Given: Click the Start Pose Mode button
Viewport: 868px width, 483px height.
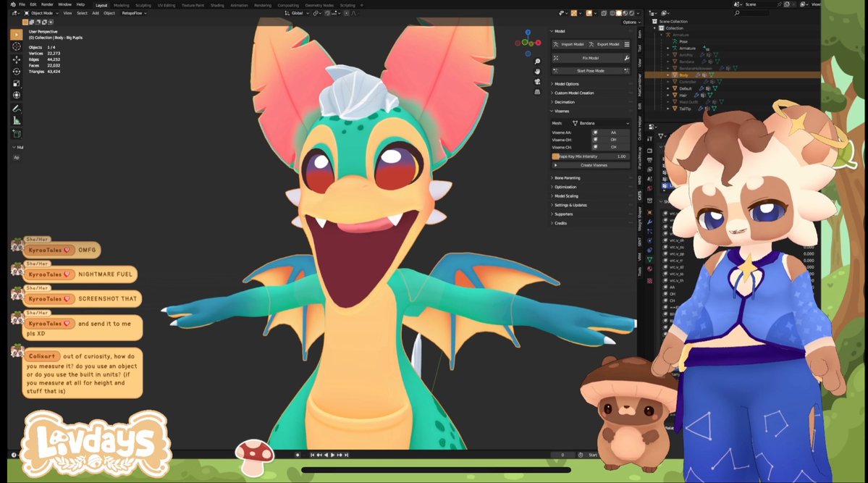Looking at the screenshot, I should (587, 71).
